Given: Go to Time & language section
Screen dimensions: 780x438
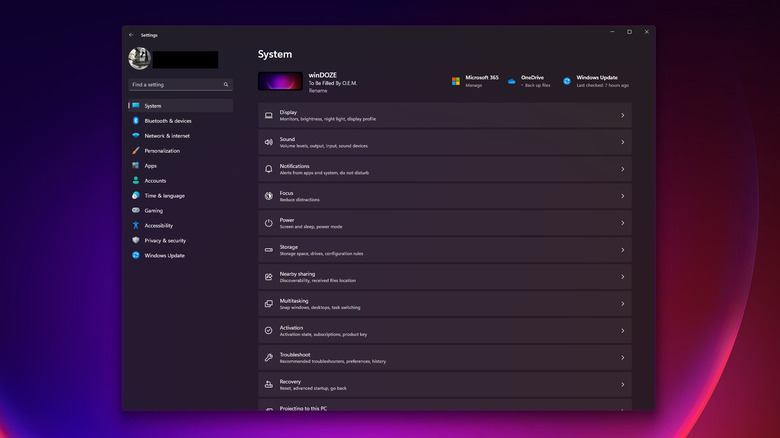Looking at the screenshot, I should [x=164, y=196].
